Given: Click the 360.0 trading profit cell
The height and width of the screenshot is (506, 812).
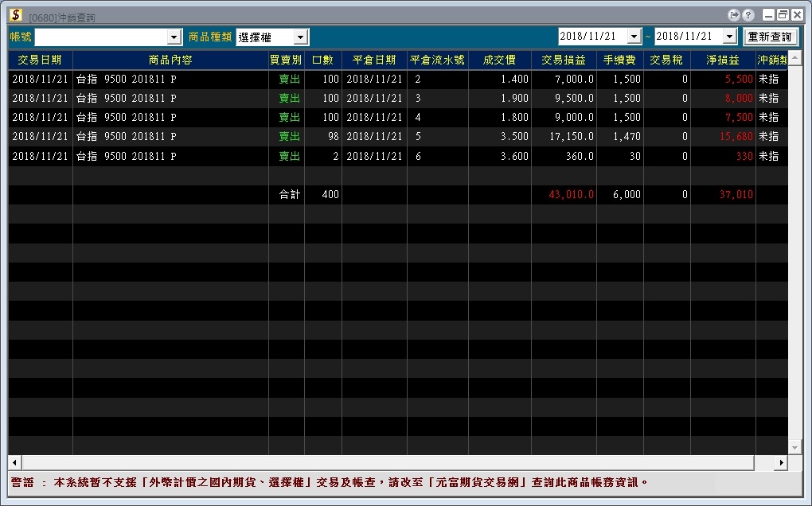Looking at the screenshot, I should [x=564, y=156].
